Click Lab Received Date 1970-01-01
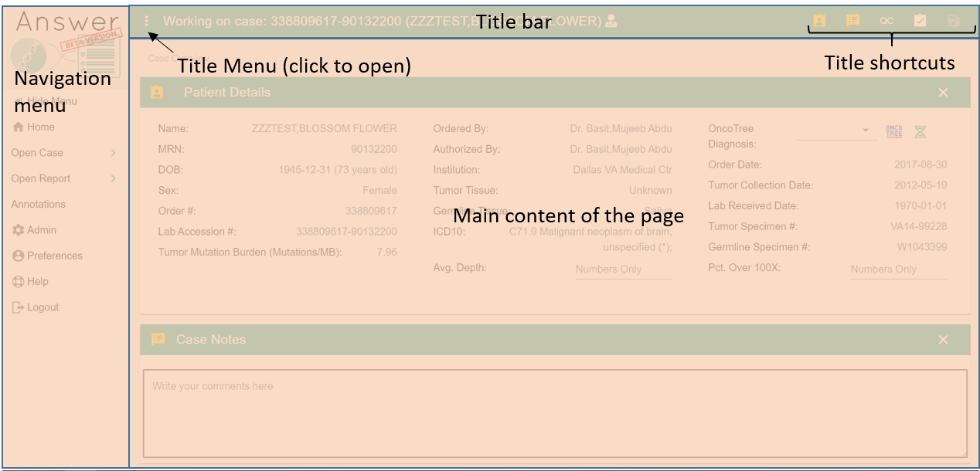980x471 pixels. coord(920,206)
